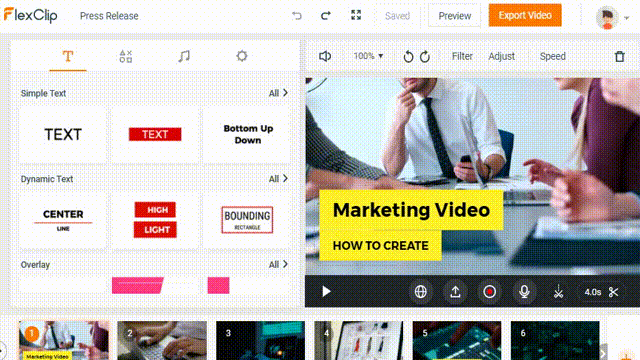Expand All Overlay styles

pyautogui.click(x=278, y=264)
